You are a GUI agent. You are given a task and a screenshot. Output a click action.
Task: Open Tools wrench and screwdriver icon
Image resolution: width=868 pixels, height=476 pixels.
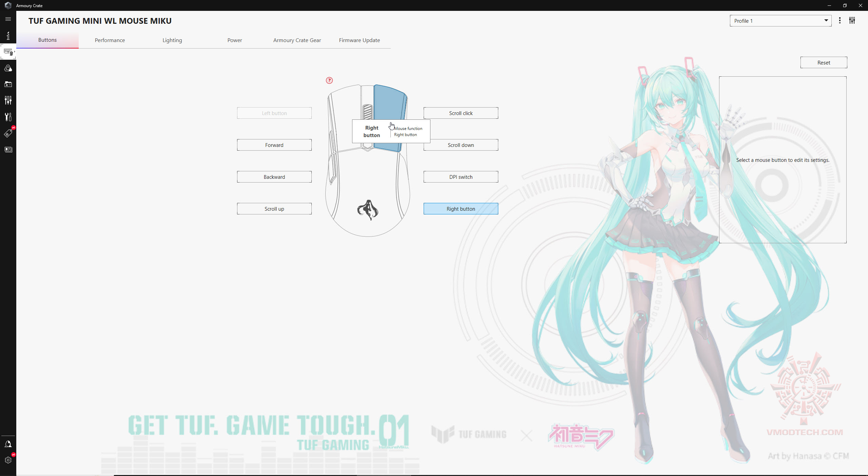click(x=8, y=117)
